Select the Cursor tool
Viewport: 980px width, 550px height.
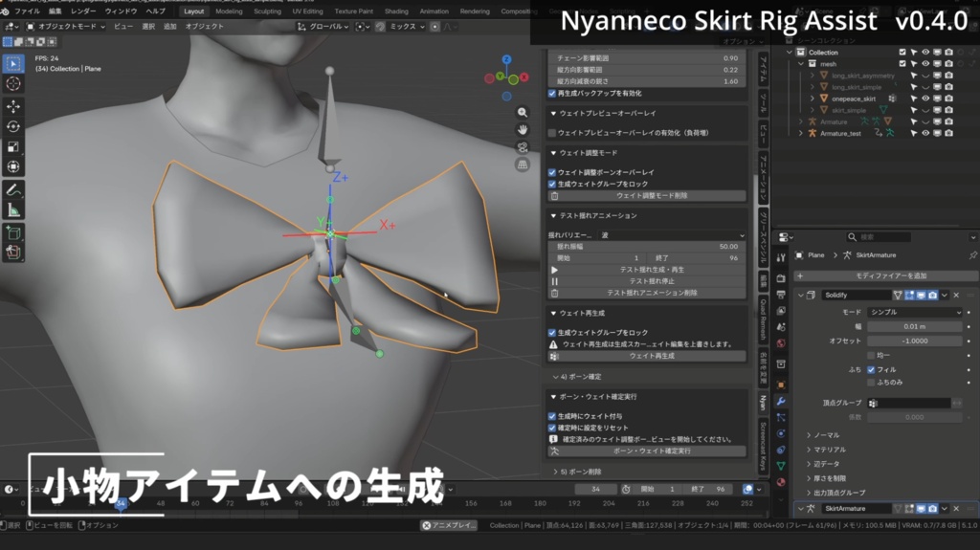[13, 84]
